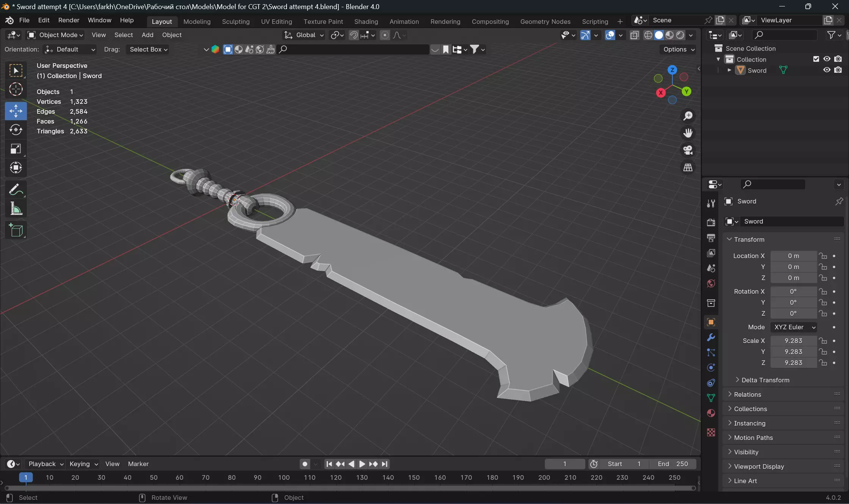This screenshot has width=849, height=504.
Task: Open the Particles properties tab
Action: (x=711, y=352)
